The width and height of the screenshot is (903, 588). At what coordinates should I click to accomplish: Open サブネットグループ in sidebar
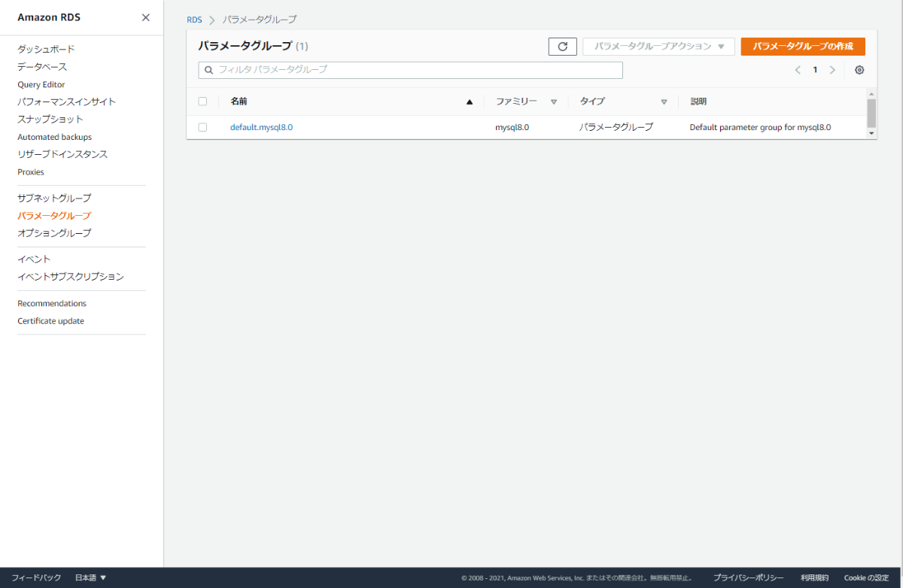click(x=54, y=198)
